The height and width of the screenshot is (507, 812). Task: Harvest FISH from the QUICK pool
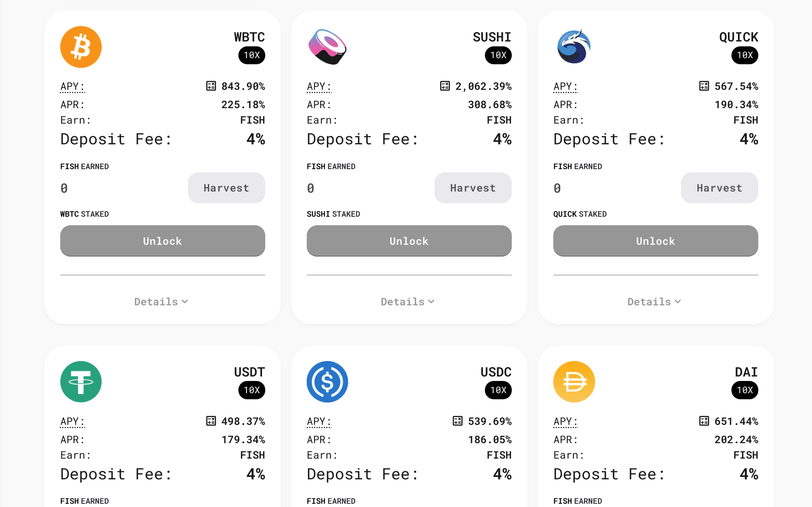click(719, 188)
